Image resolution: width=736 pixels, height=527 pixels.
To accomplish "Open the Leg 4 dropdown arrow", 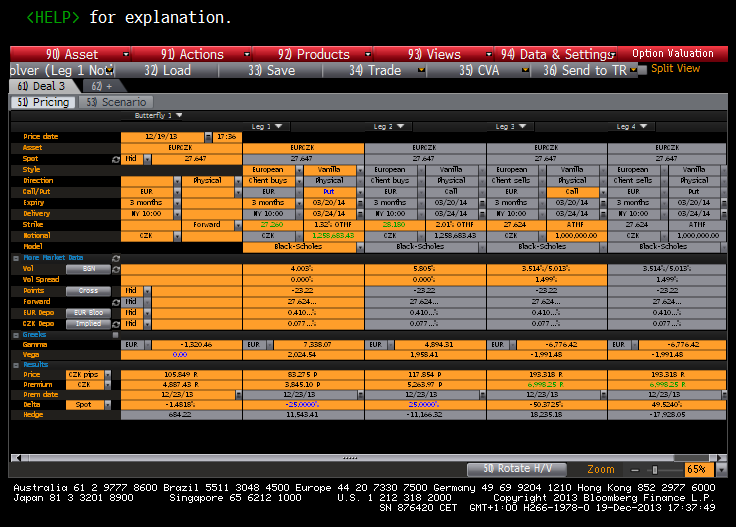I will point(644,126).
